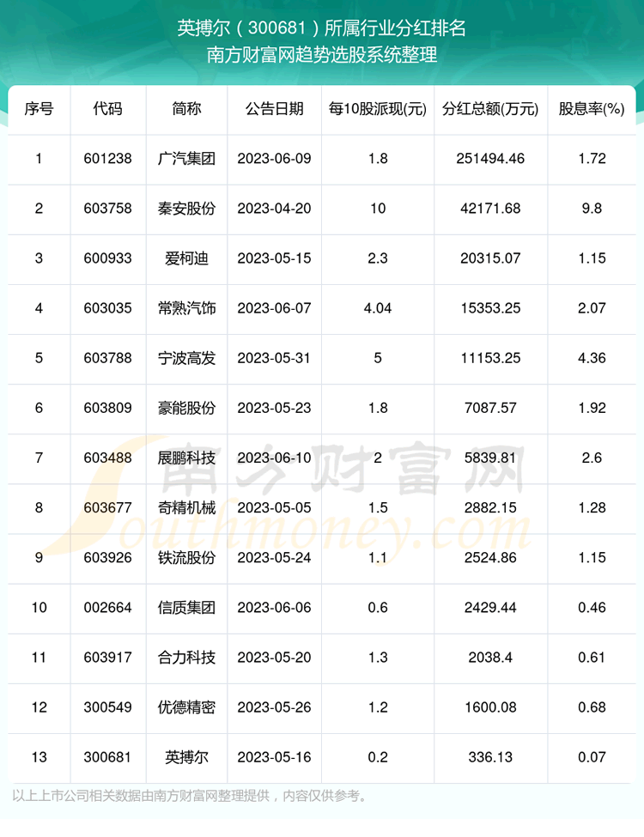The width and height of the screenshot is (644, 837).
Task: Click the payout value 4.04
Action: point(378,308)
